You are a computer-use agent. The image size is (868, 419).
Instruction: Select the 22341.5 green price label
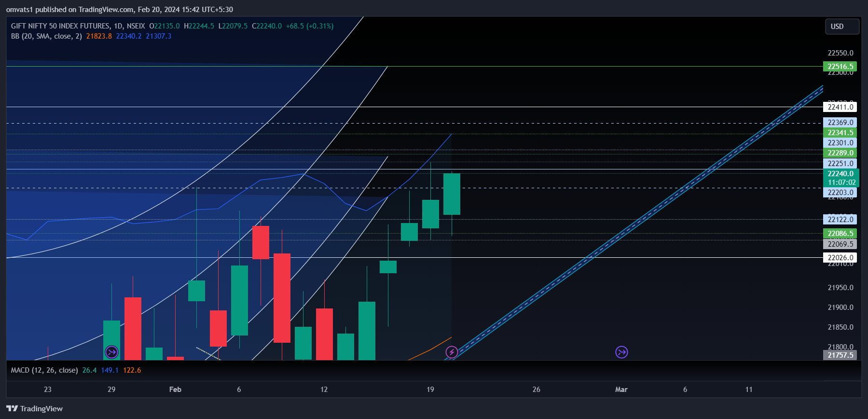pyautogui.click(x=840, y=133)
